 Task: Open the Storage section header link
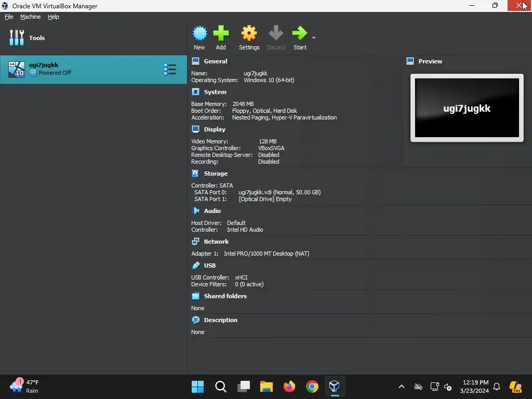[x=216, y=174]
